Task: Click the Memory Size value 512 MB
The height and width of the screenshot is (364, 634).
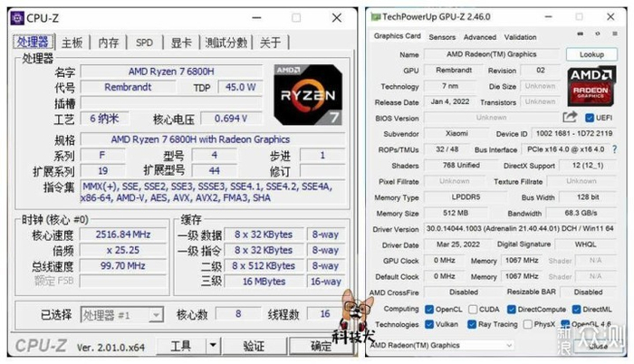Action: pyautogui.click(x=456, y=213)
